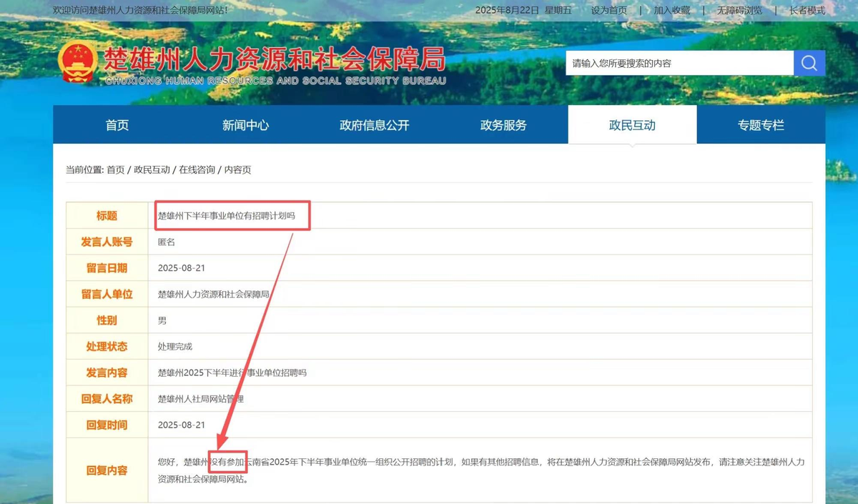Screen dimensions: 858x504
Task: Click the 留言日期 value 2025-08-21
Action: [182, 268]
